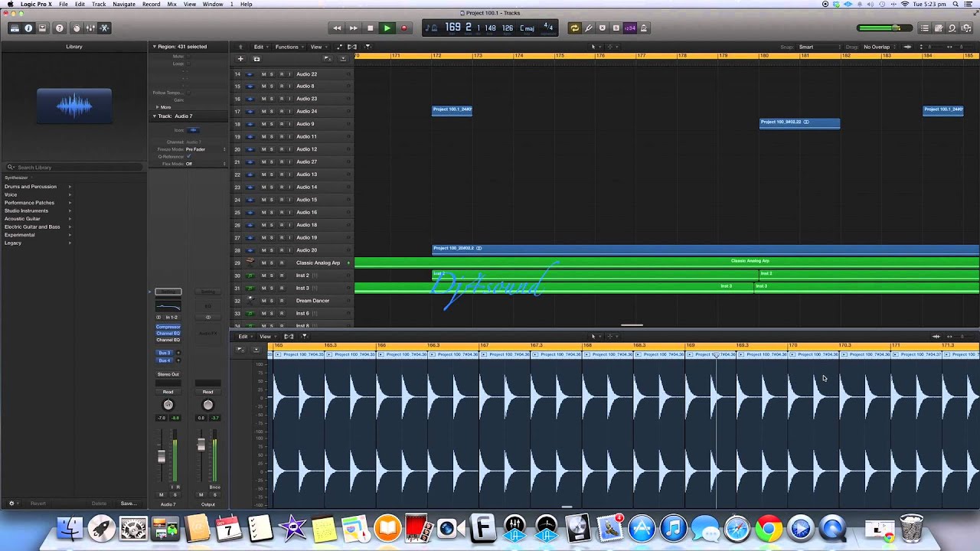This screenshot has height=551, width=980.
Task: Open the Editors scissors button
Action: 105,28
